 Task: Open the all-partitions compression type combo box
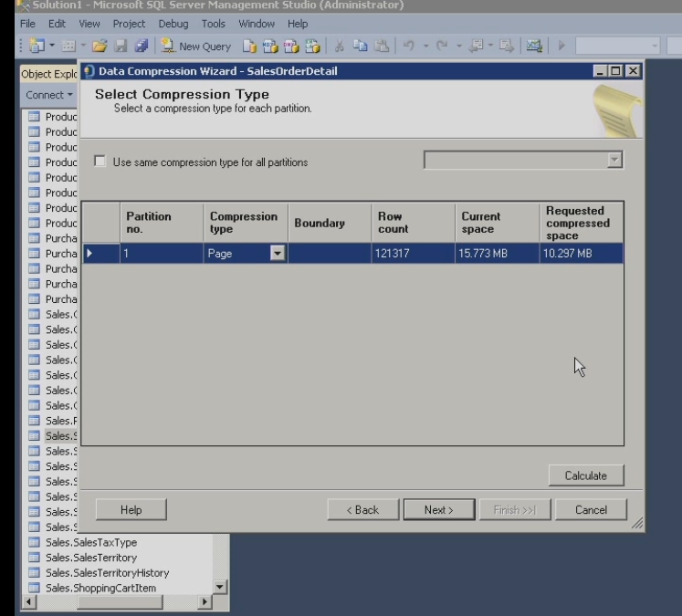click(x=523, y=160)
